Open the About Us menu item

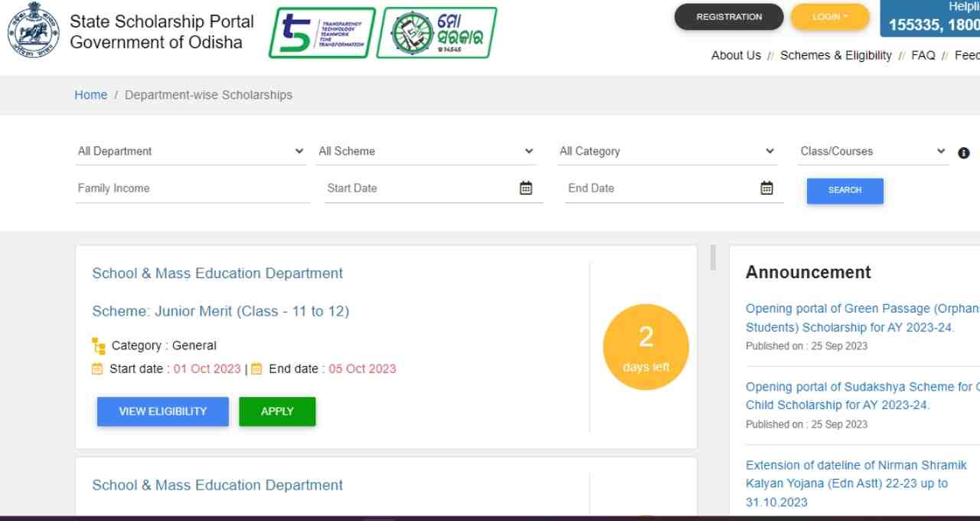pyautogui.click(x=736, y=55)
